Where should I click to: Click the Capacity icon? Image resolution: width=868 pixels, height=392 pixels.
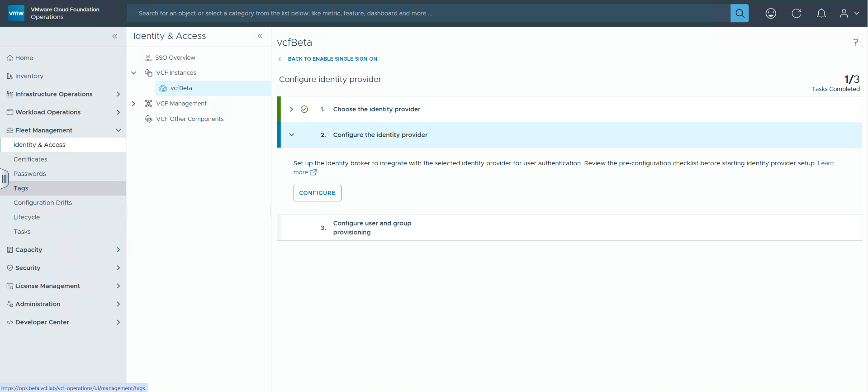pos(10,250)
